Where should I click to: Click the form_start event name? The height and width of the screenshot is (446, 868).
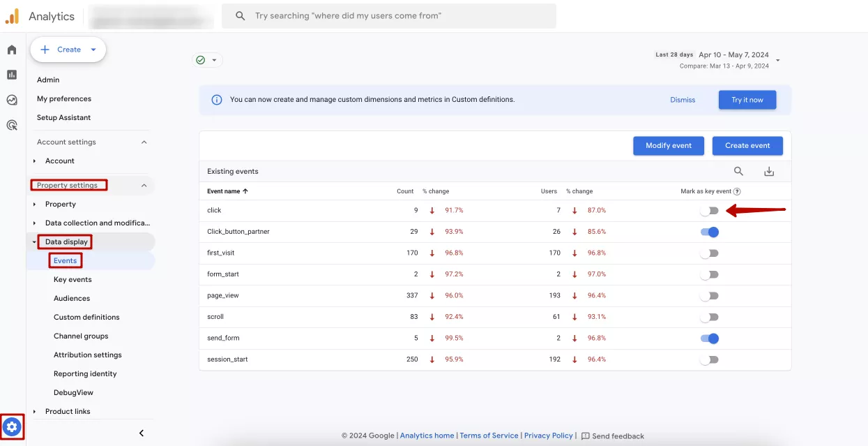click(x=223, y=274)
